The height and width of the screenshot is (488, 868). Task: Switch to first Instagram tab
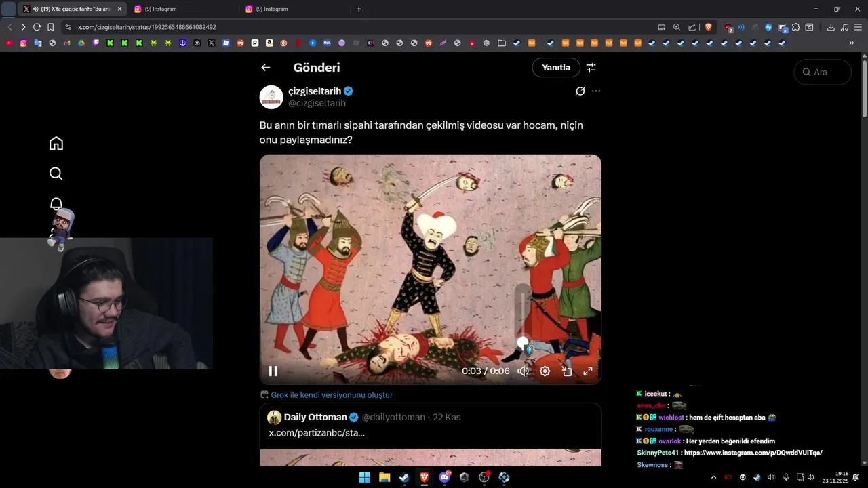(x=183, y=9)
